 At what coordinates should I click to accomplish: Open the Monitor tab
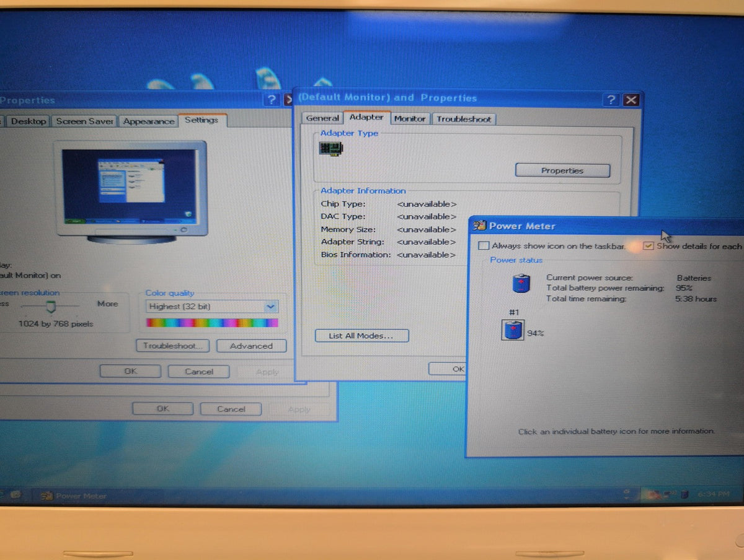coord(410,119)
